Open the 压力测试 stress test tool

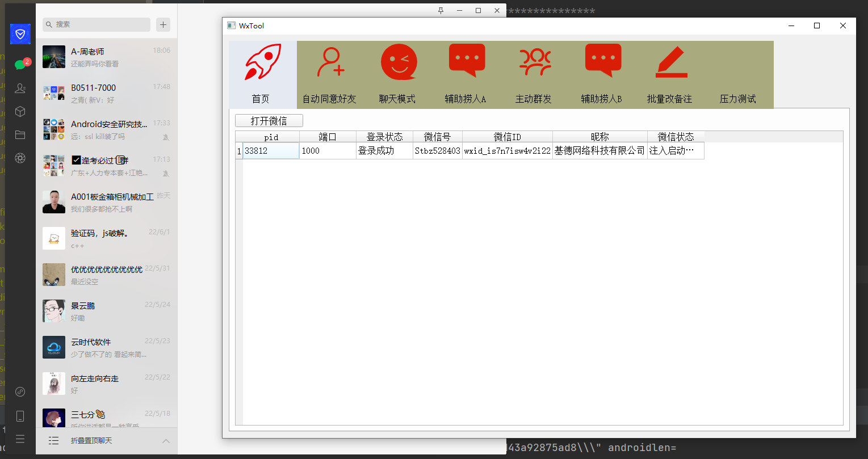pos(738,74)
